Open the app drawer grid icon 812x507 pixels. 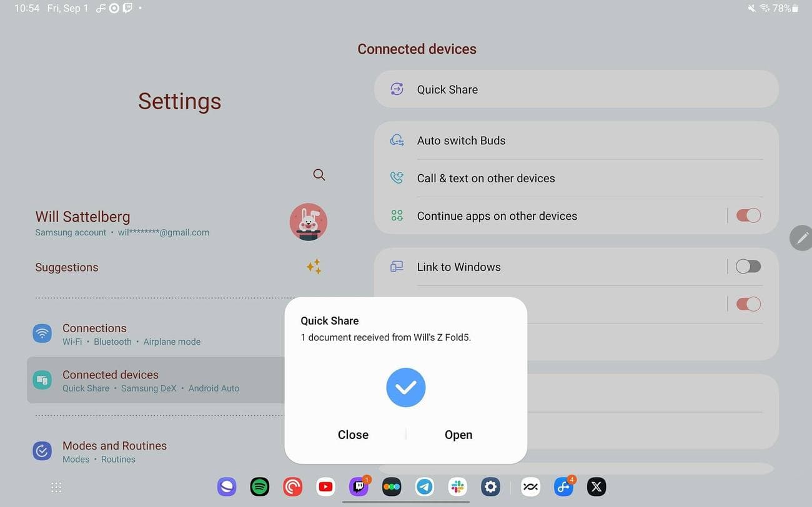[x=56, y=488]
